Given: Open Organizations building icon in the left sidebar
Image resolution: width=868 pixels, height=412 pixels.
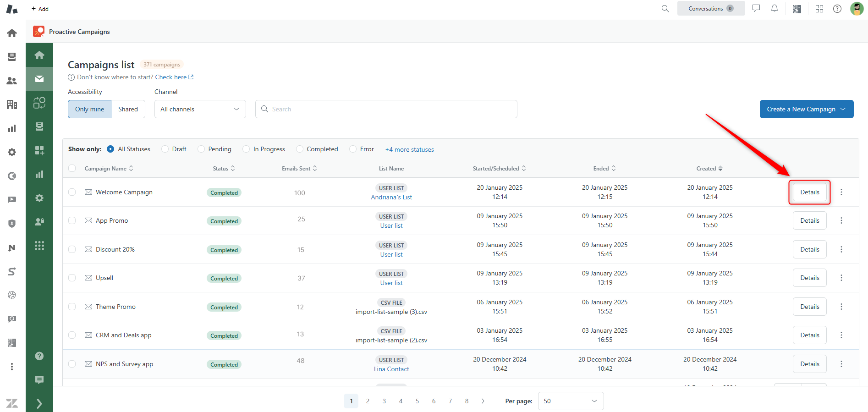Looking at the screenshot, I should tap(12, 104).
